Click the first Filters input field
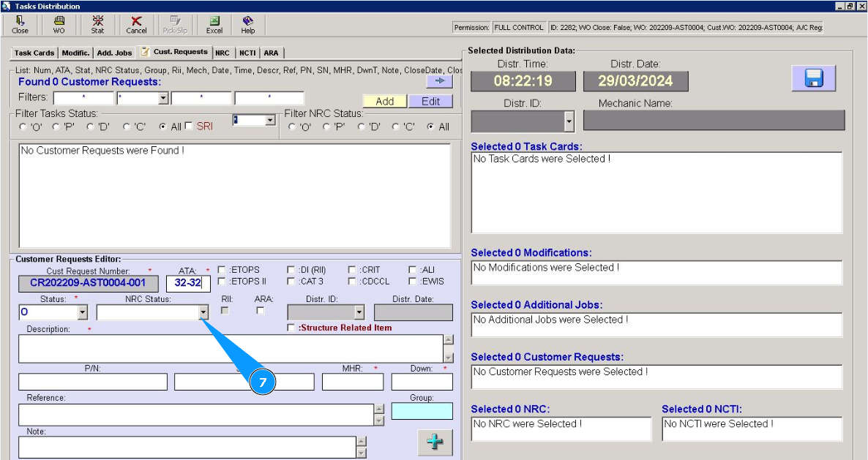This screenshot has height=460, width=868. (83, 99)
